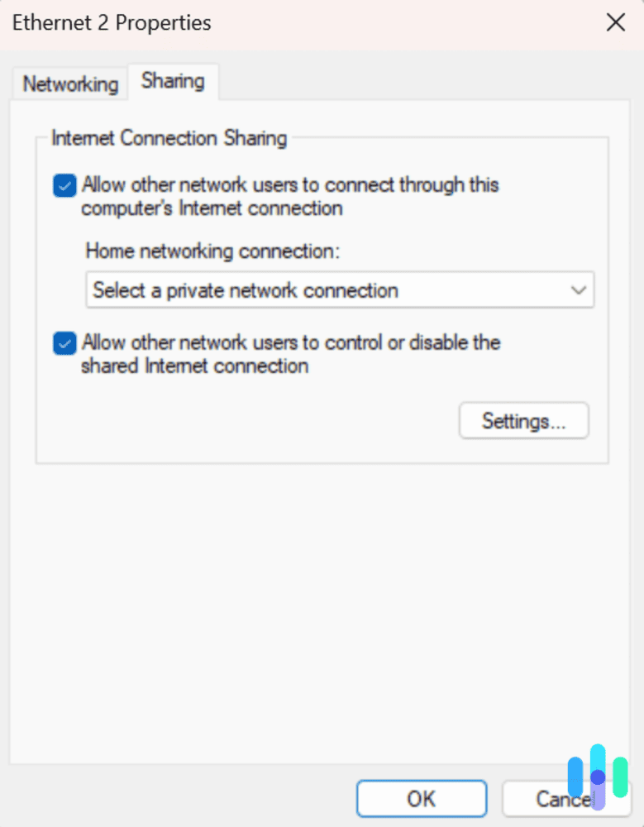
Task: Cancel the Ethernet 2 Properties changes
Action: click(561, 798)
